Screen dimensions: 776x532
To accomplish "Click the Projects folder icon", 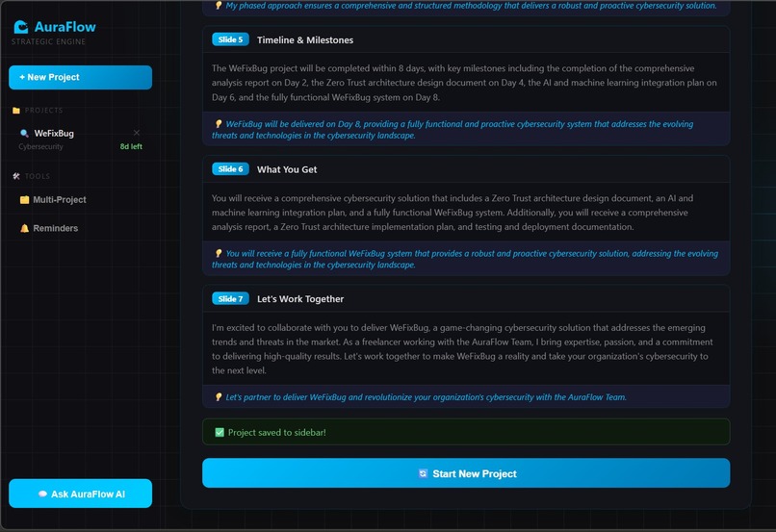I will pos(16,111).
